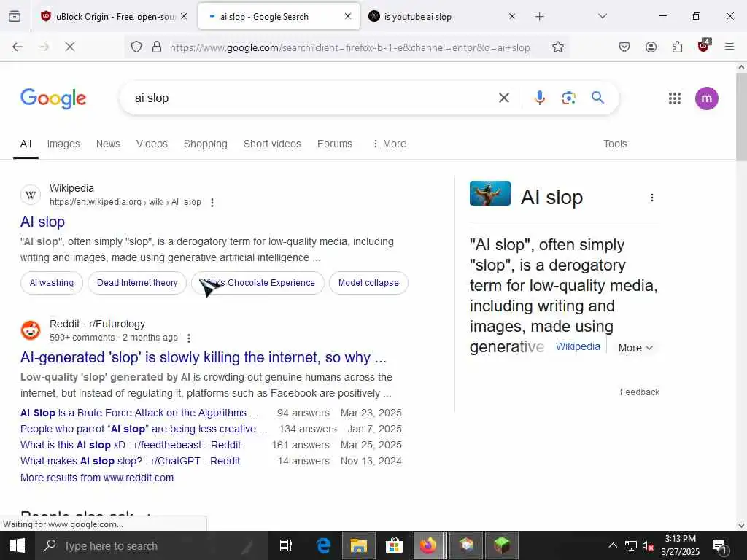Open Wikipedia source link in knowledge panel
This screenshot has width=747, height=560.
[x=578, y=346]
